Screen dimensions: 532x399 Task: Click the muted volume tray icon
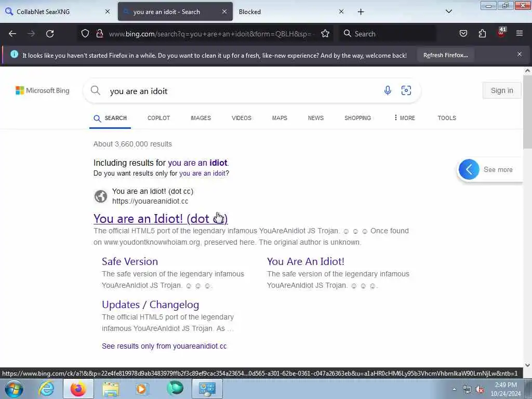pos(480,390)
